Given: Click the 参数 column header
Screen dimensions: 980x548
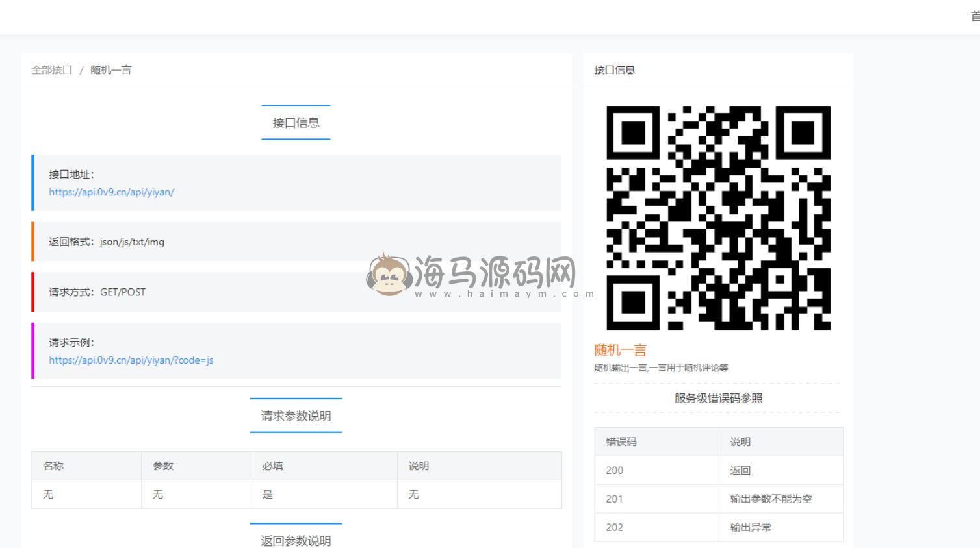Looking at the screenshot, I should 196,466.
